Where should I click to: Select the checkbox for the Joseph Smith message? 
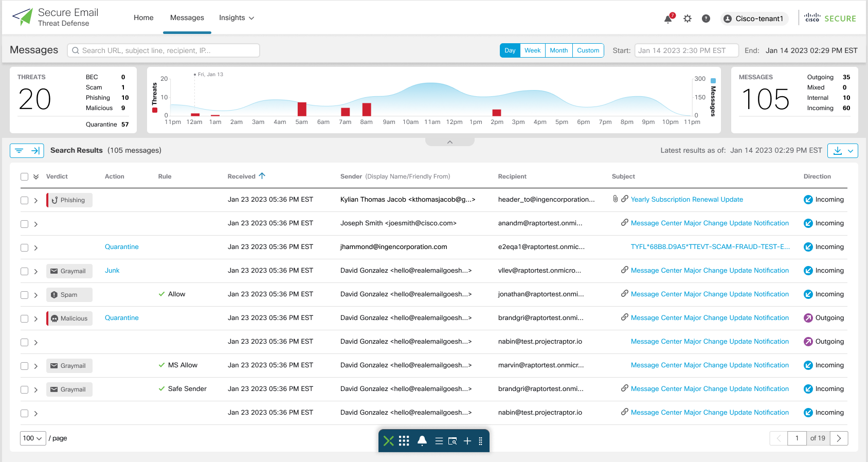(x=24, y=224)
